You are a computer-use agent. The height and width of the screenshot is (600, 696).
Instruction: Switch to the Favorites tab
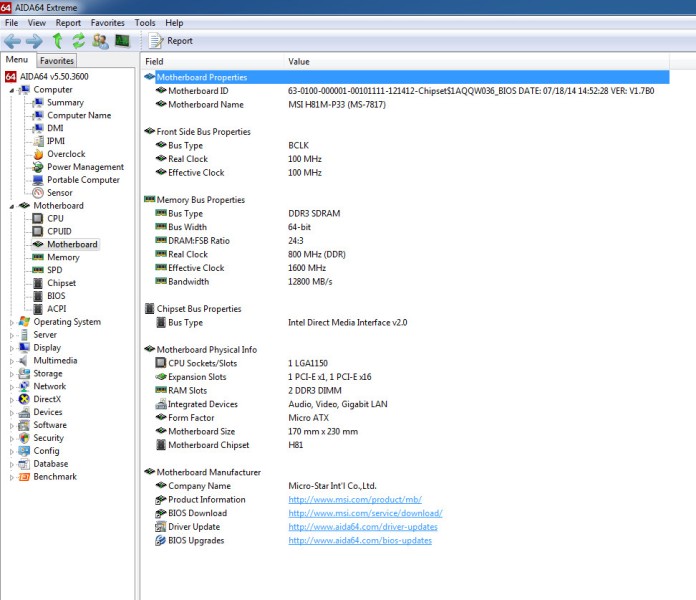[x=57, y=61]
